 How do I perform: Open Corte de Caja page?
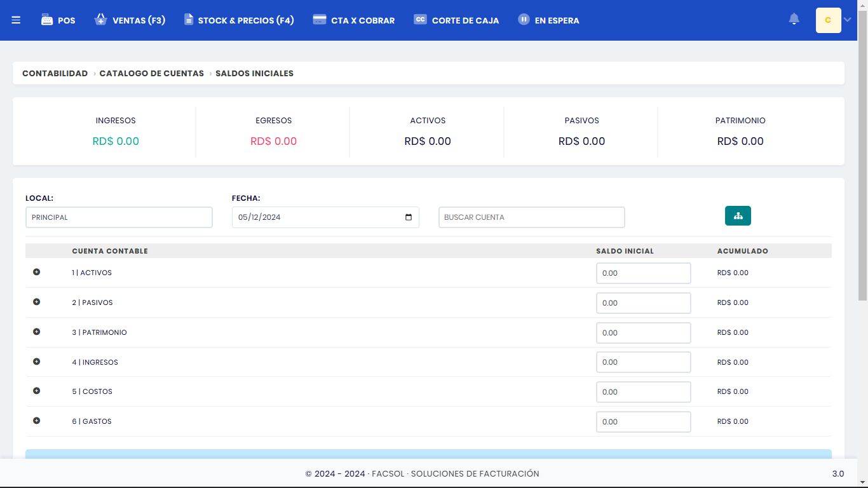[x=456, y=20]
